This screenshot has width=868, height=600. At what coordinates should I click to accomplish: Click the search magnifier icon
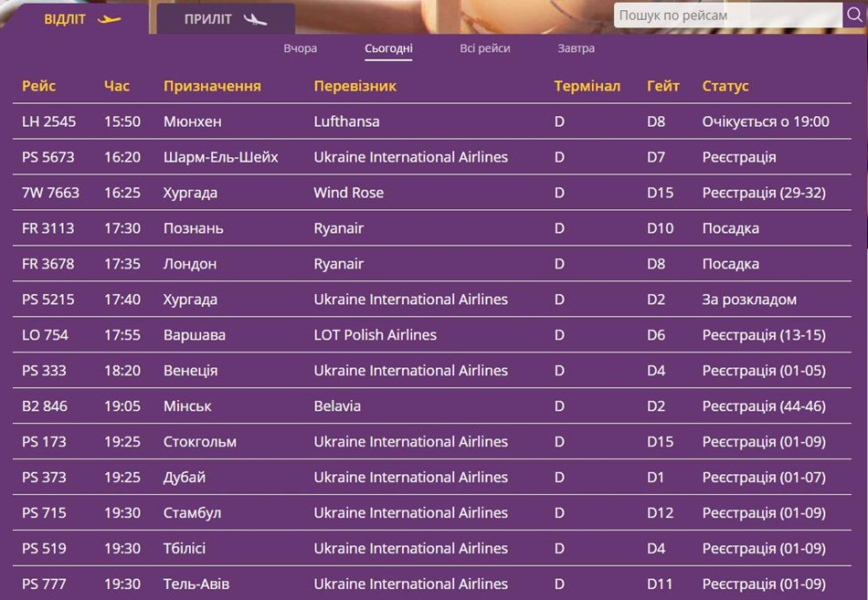coord(854,15)
